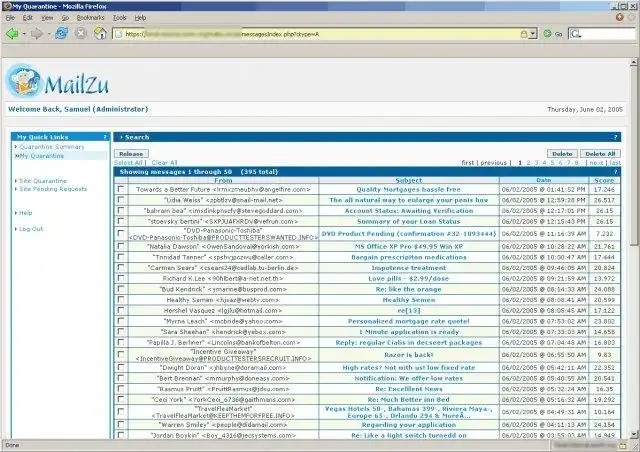Open the Tools menu
Image resolution: width=640 pixels, height=452 pixels.
click(119, 18)
